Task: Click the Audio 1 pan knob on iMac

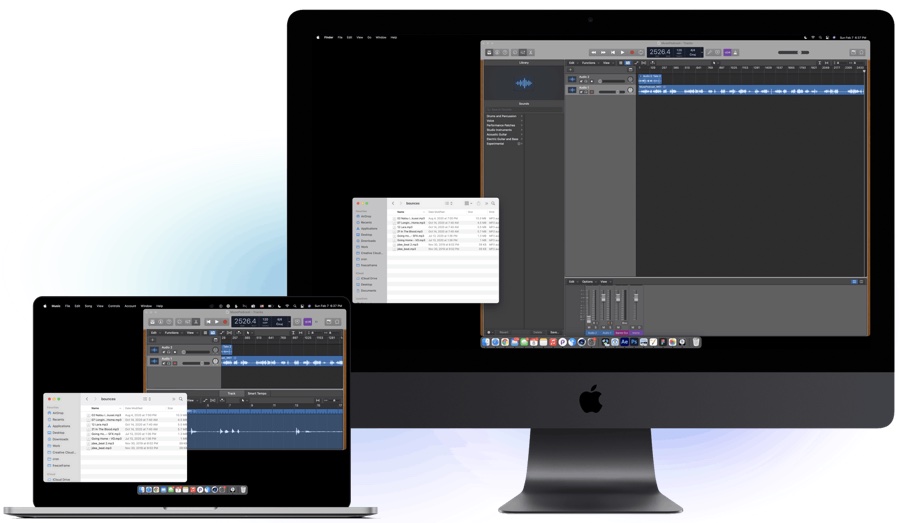Action: tap(630, 91)
